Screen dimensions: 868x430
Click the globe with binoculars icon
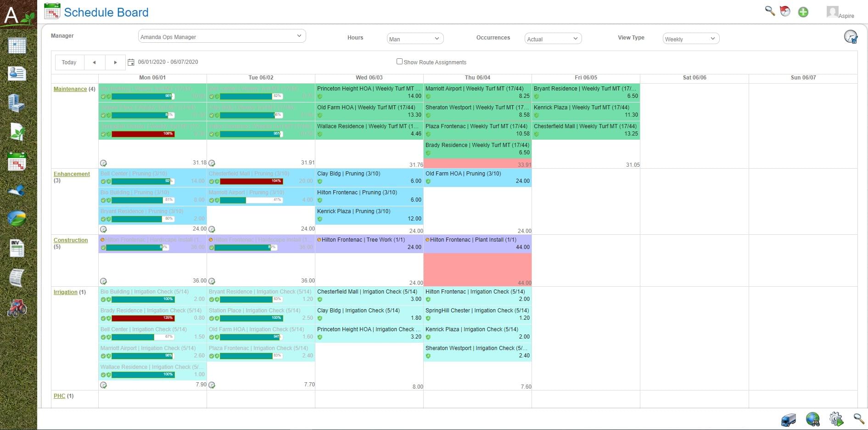812,419
